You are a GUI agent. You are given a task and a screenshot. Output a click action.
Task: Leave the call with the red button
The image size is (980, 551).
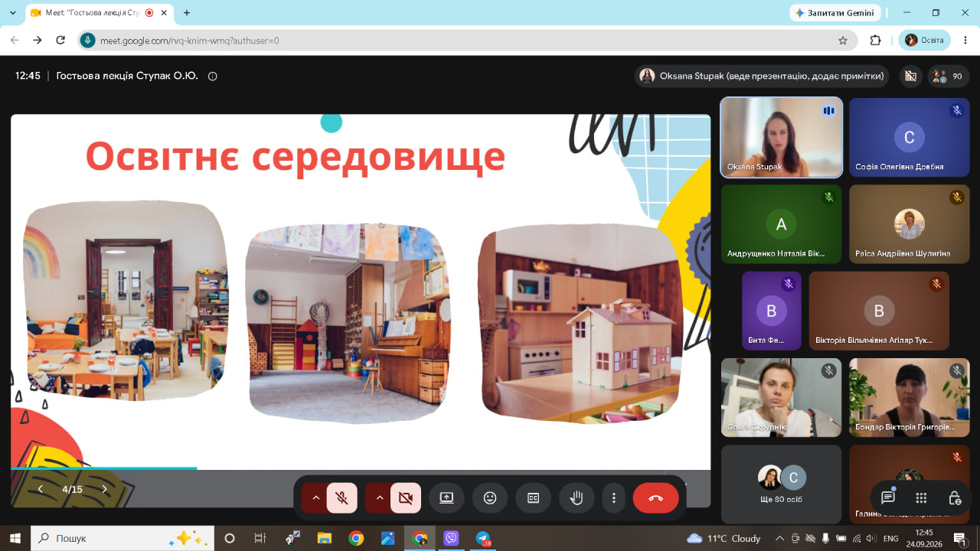pyautogui.click(x=656, y=498)
